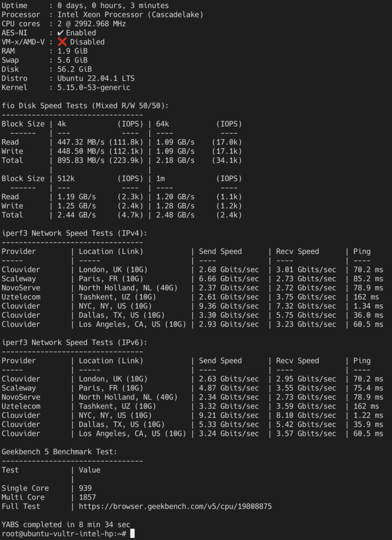
Task: Click the red X next to VM-x/AMD-V Disabled
Action: [62, 42]
